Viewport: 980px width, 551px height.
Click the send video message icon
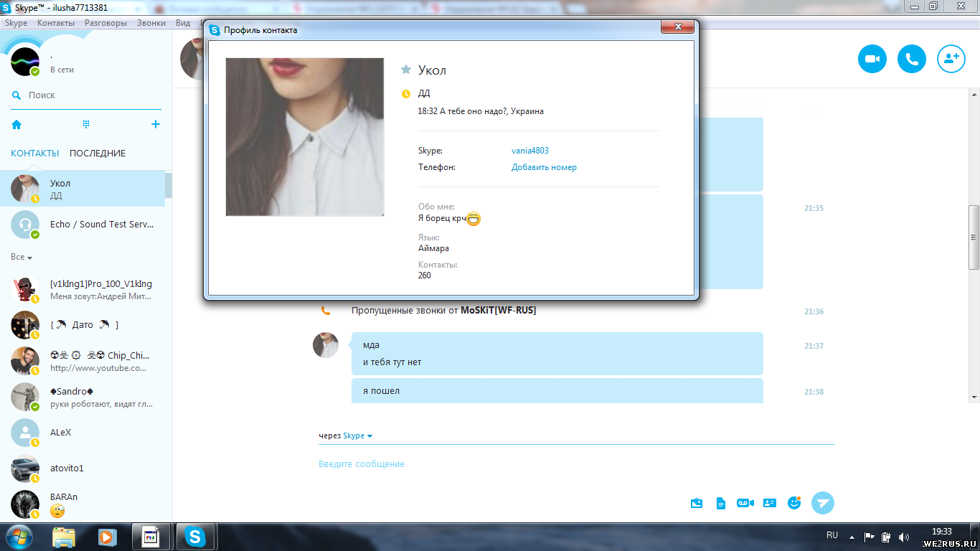[745, 503]
